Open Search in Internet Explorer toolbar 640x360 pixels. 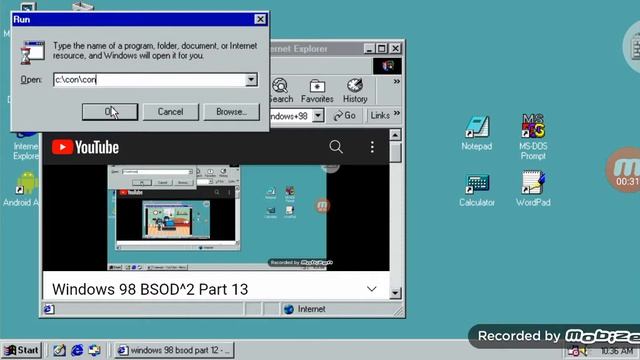[x=281, y=91]
